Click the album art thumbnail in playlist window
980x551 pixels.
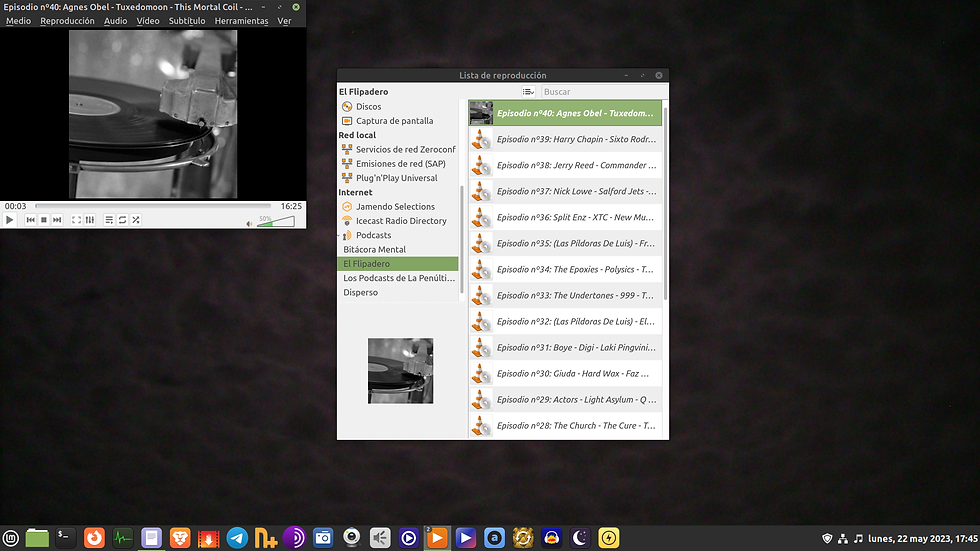(x=401, y=371)
